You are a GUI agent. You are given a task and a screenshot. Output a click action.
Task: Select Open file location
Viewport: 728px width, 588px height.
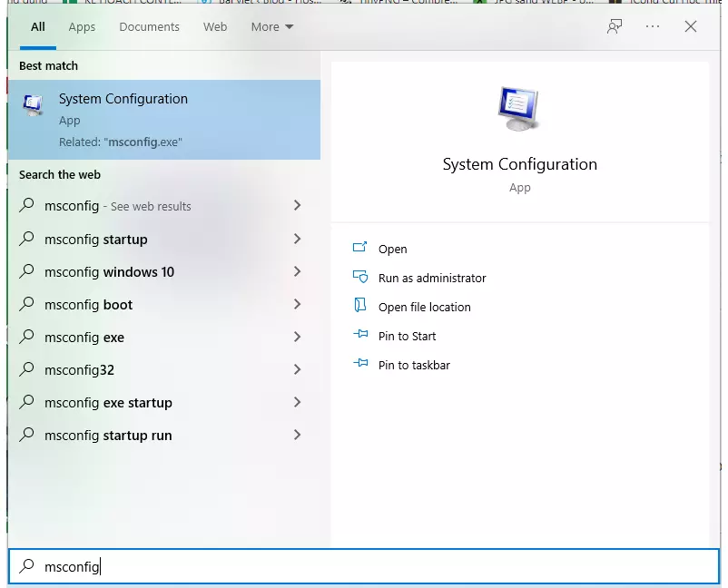tap(424, 308)
